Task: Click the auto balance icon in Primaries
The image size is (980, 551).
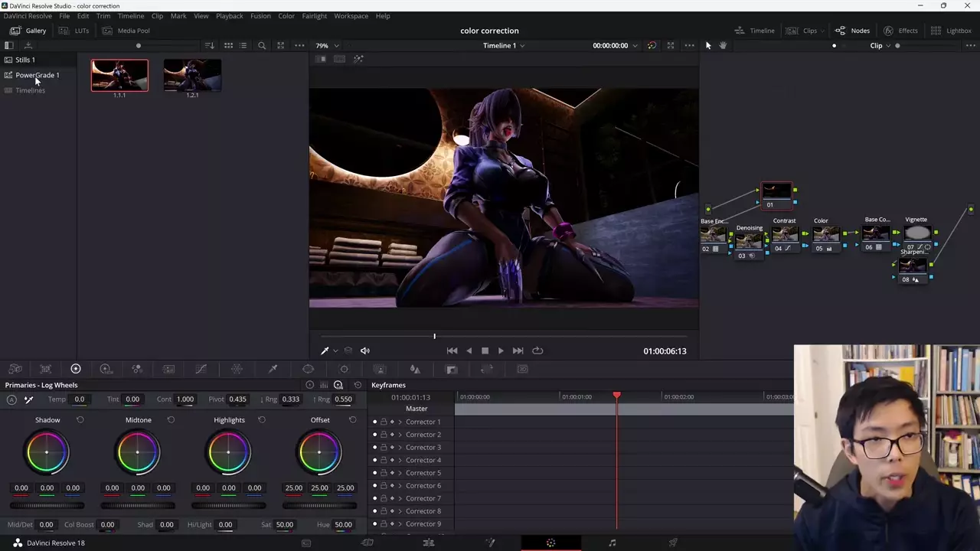Action: pyautogui.click(x=11, y=399)
